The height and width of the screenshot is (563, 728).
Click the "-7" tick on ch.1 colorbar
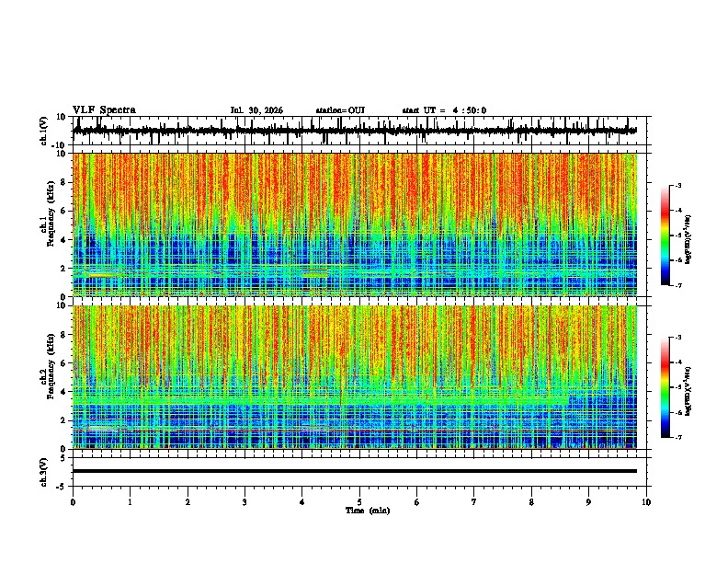[678, 285]
